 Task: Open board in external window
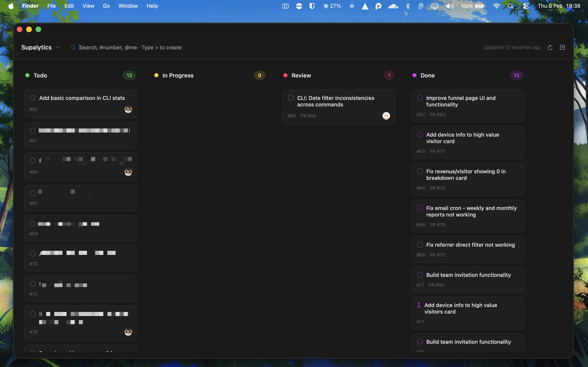pyautogui.click(x=562, y=47)
